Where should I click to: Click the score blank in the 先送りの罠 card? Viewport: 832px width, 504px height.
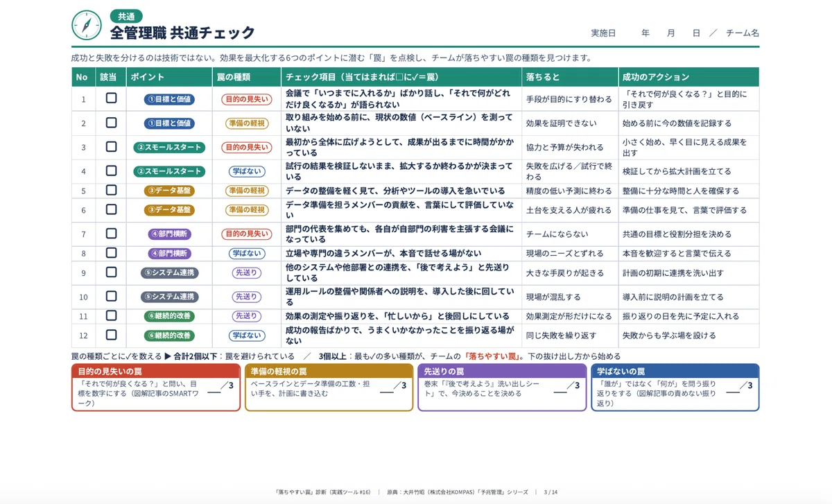point(560,392)
